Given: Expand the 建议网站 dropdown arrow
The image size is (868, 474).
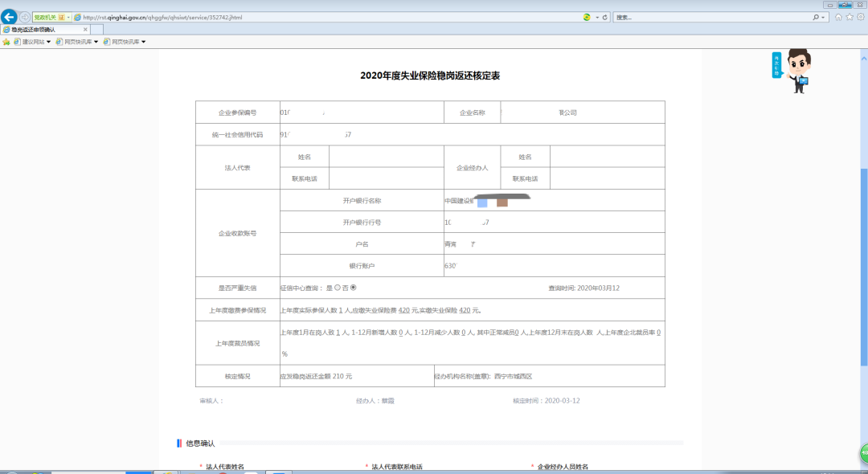Looking at the screenshot, I should click(x=48, y=41).
